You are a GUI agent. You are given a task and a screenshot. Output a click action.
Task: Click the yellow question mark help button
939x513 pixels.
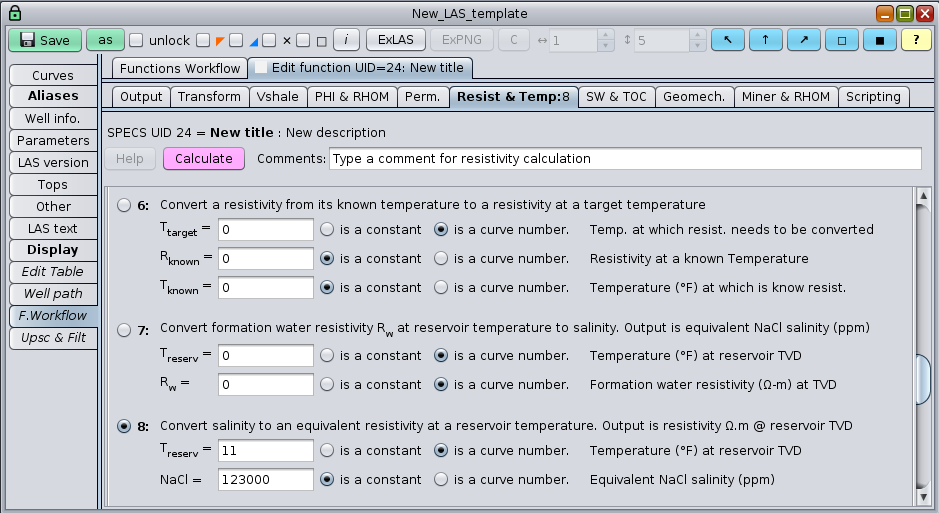pos(916,40)
